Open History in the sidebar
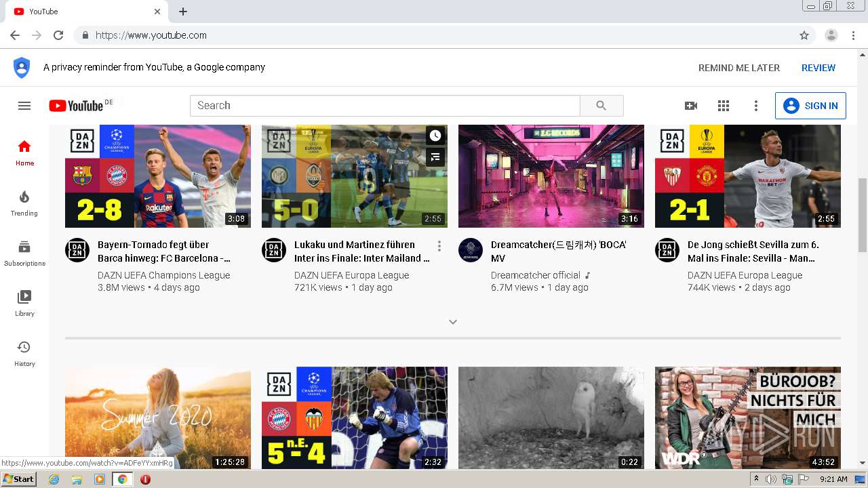The image size is (868, 488). (x=24, y=354)
